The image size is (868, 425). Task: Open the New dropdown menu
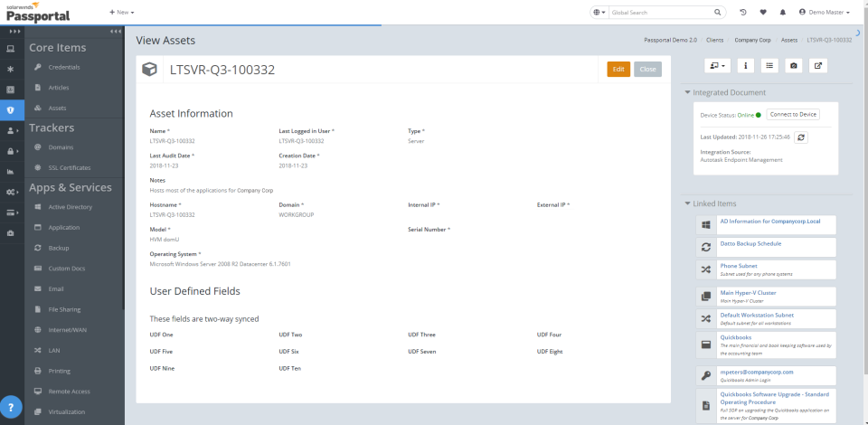[121, 12]
